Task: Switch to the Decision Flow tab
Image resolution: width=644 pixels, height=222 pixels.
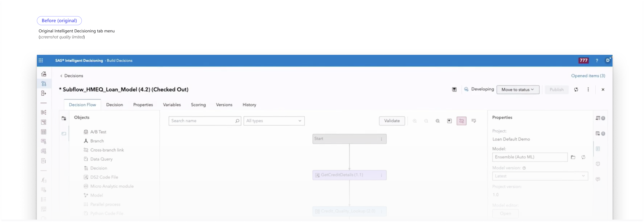Action: click(82, 105)
